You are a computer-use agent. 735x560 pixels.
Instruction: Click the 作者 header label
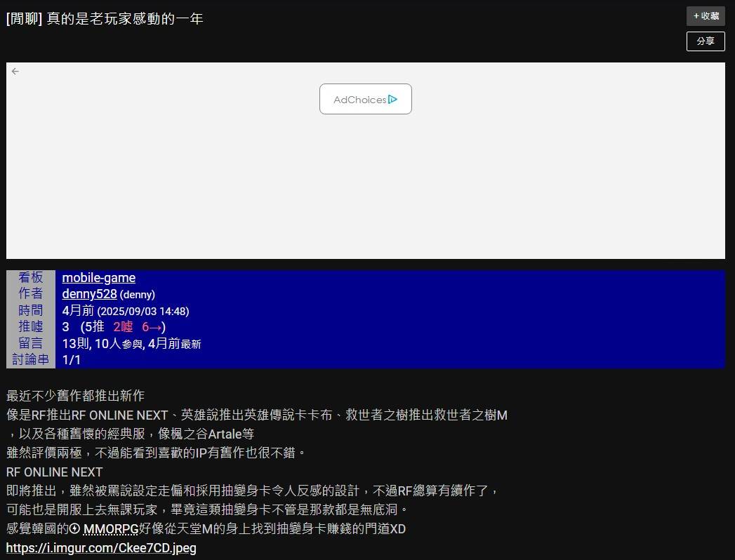pos(31,294)
